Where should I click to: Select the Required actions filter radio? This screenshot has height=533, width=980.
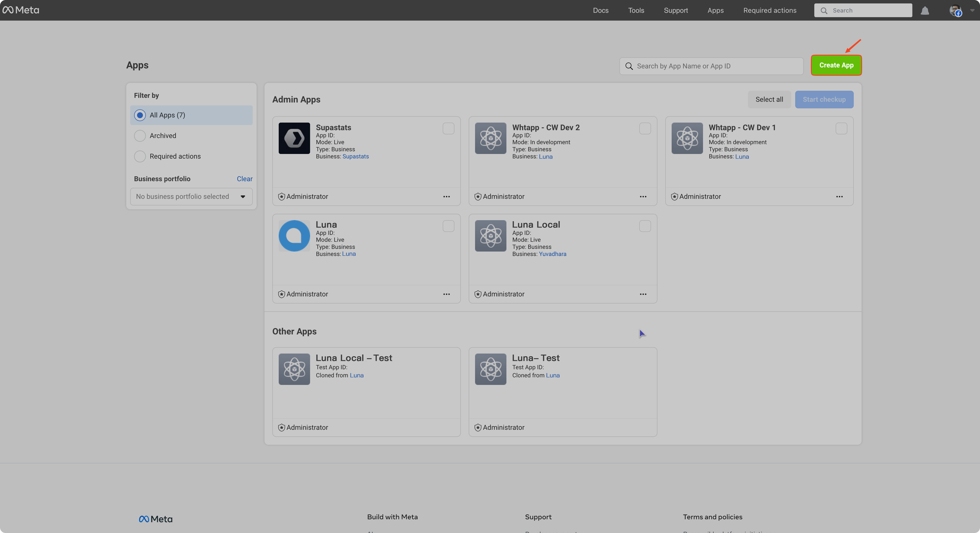[x=140, y=156]
